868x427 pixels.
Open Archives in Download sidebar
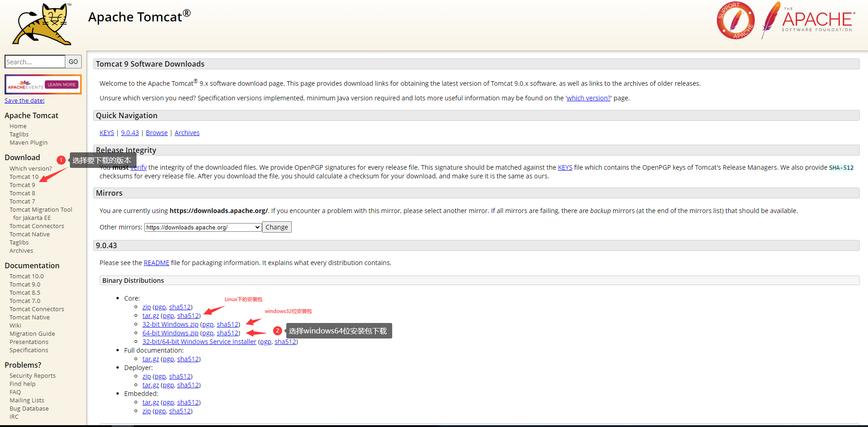click(21, 251)
